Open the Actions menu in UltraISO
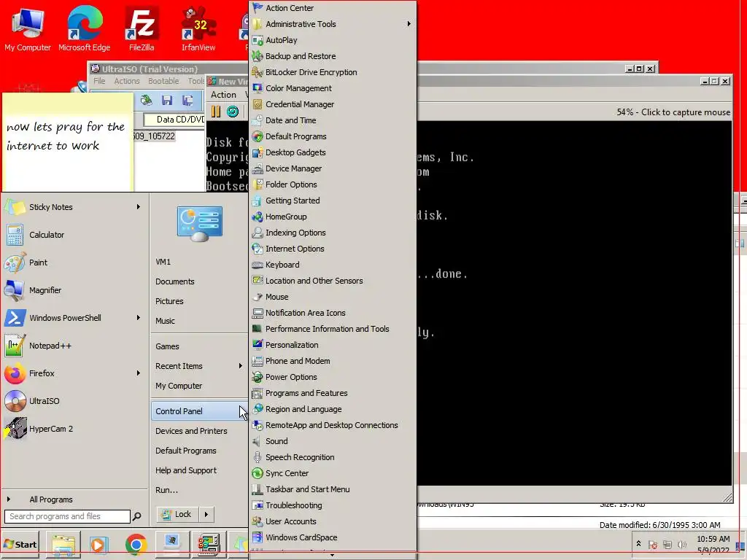747x560 pixels. click(x=127, y=81)
